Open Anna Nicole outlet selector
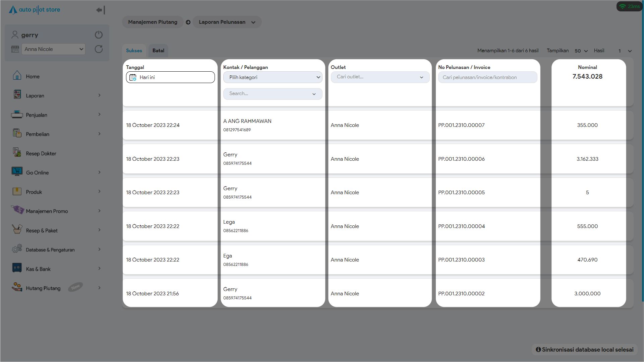The image size is (644, 362). [54, 49]
